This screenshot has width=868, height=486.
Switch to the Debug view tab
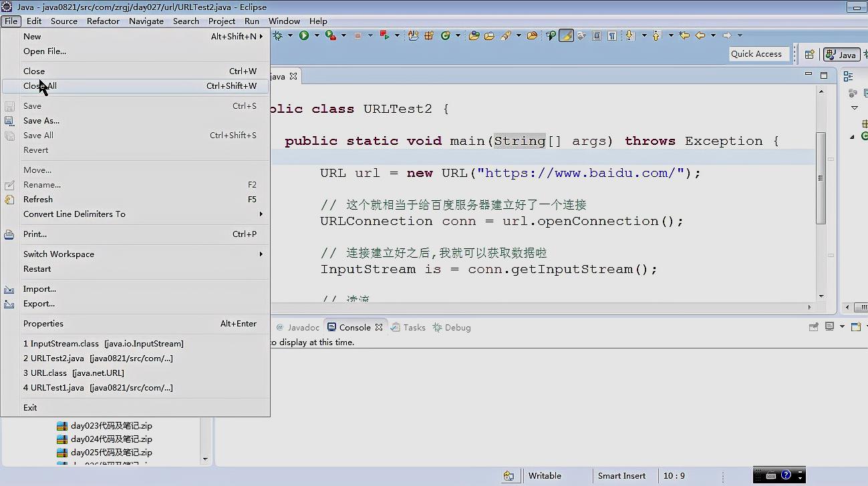452,328
